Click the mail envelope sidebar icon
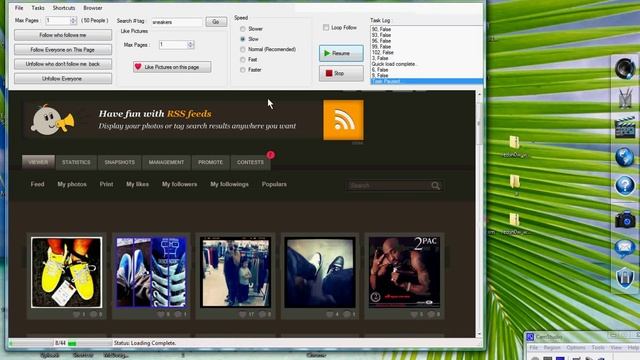The width and height of the screenshot is (640, 360). 625,249
